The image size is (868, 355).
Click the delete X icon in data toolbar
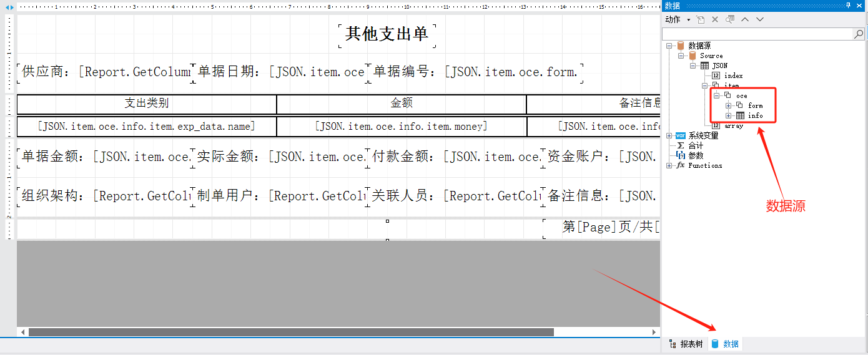[x=715, y=19]
